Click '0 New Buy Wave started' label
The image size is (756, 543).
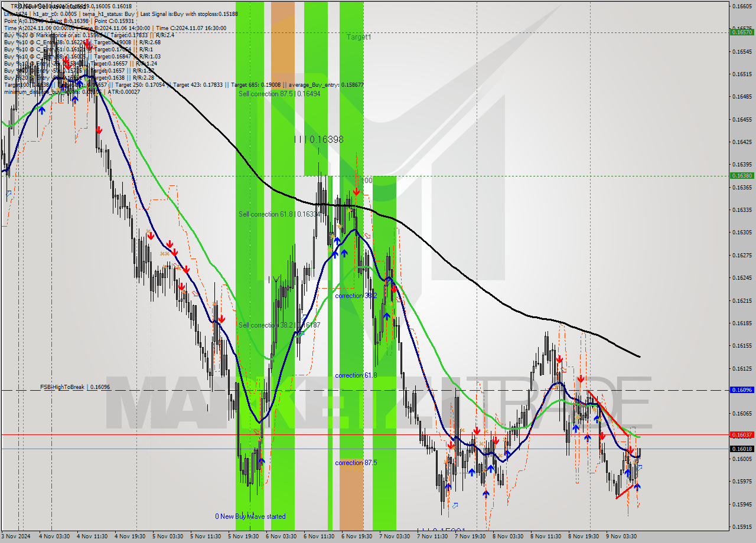pos(250,516)
